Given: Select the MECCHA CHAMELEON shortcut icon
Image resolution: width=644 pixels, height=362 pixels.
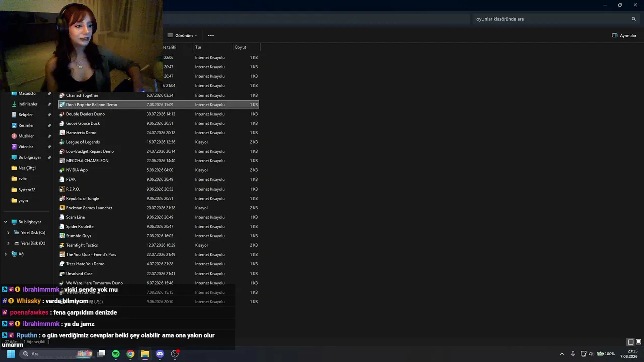Looking at the screenshot, I should point(62,161).
